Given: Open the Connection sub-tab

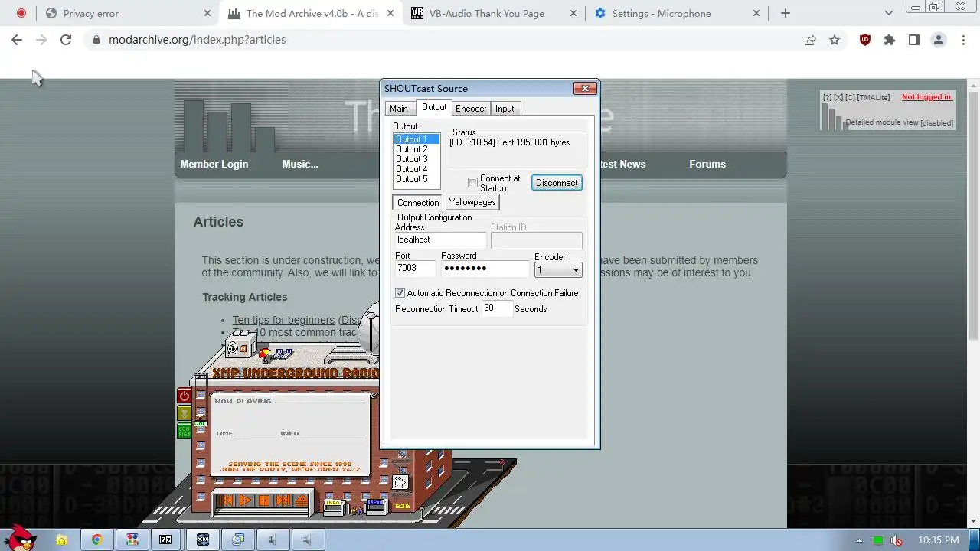Looking at the screenshot, I should pos(418,203).
